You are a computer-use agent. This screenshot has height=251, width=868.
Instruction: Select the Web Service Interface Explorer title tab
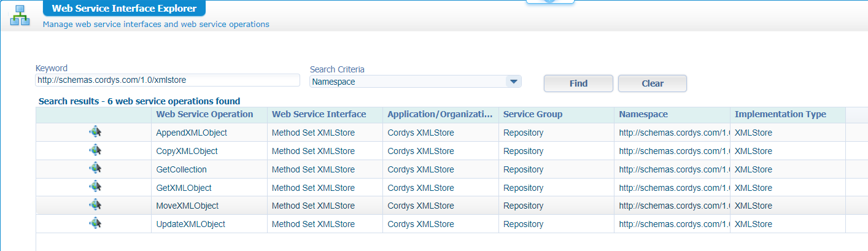click(x=124, y=9)
